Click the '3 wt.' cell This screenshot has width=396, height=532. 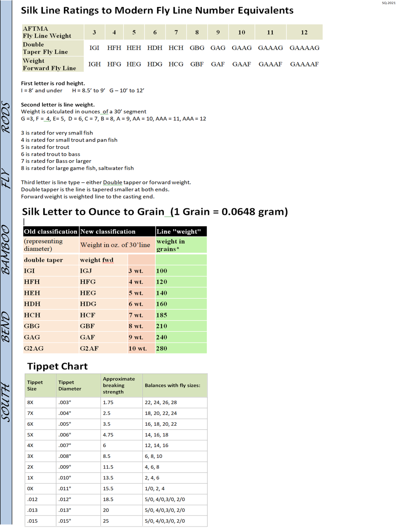pos(142,271)
